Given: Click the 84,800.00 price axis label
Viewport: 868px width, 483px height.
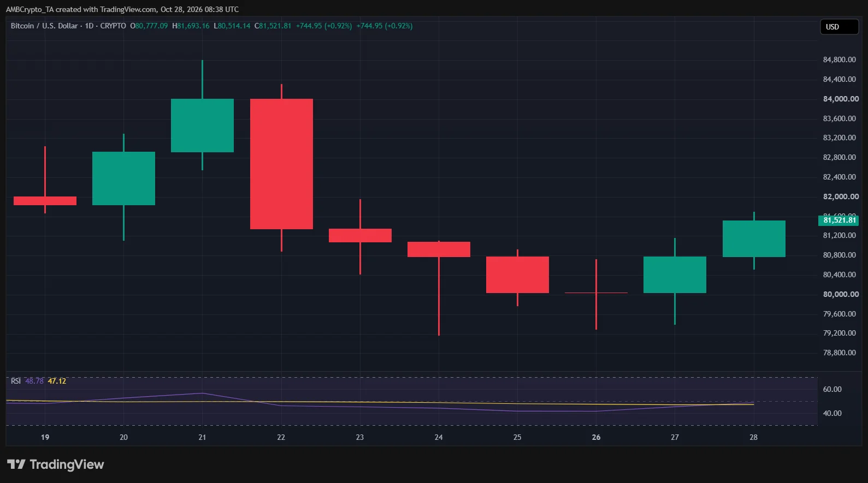Looking at the screenshot, I should coord(839,59).
